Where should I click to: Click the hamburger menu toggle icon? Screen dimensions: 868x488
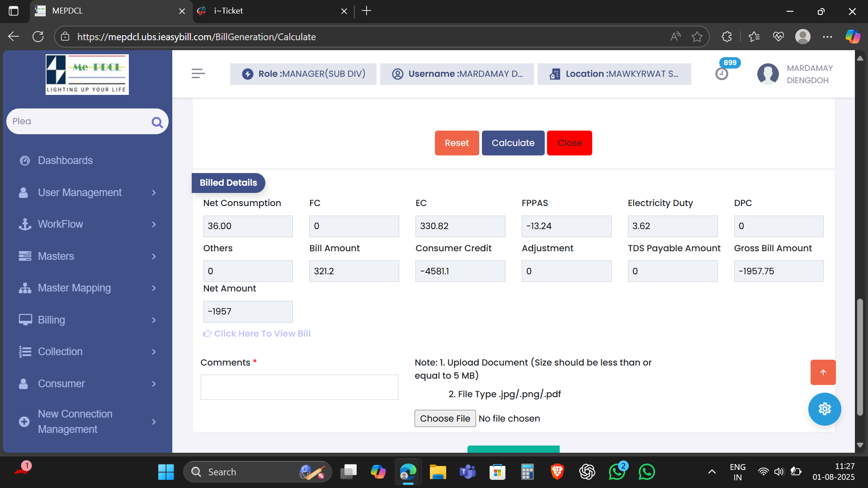[x=198, y=74]
